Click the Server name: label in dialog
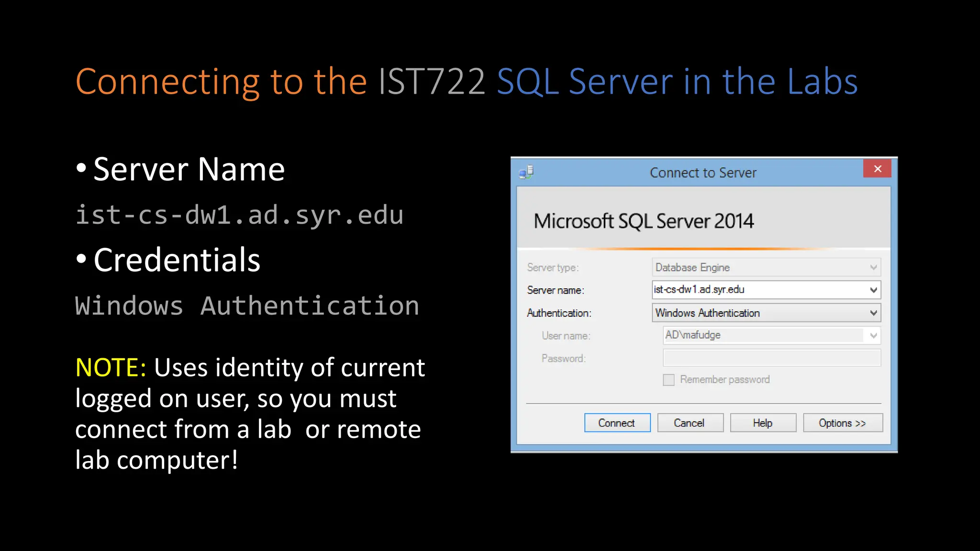980x551 pixels. [556, 290]
